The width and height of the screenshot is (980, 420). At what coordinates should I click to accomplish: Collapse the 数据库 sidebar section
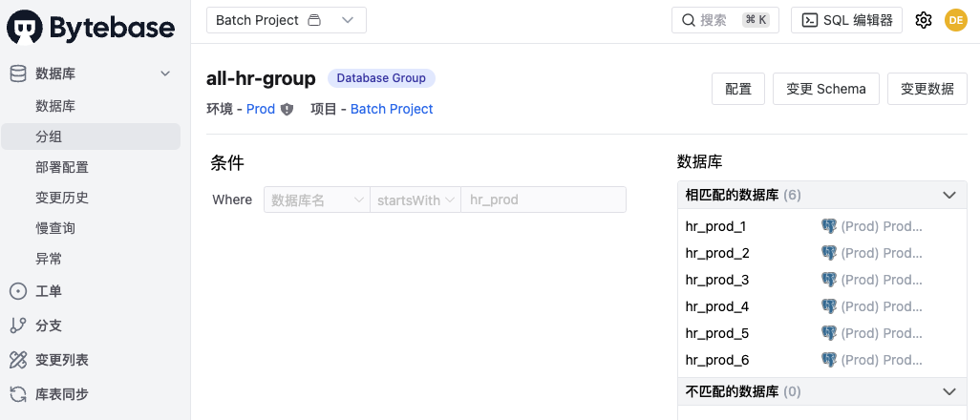tap(165, 73)
